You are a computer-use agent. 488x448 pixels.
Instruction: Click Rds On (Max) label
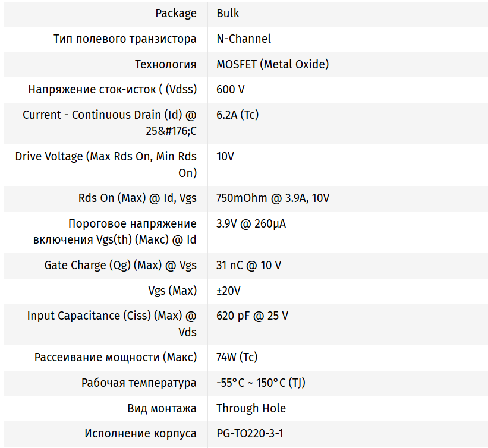coord(137,198)
